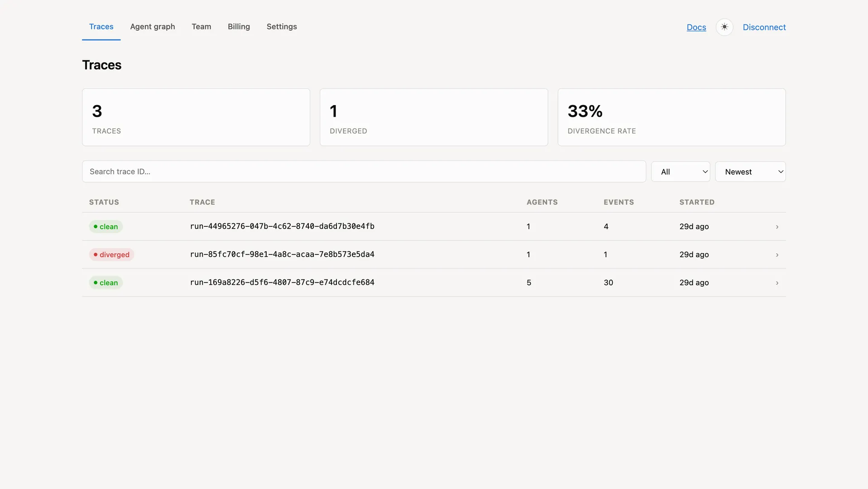Focus the Search trace ID field
The image size is (868, 489).
click(x=364, y=172)
